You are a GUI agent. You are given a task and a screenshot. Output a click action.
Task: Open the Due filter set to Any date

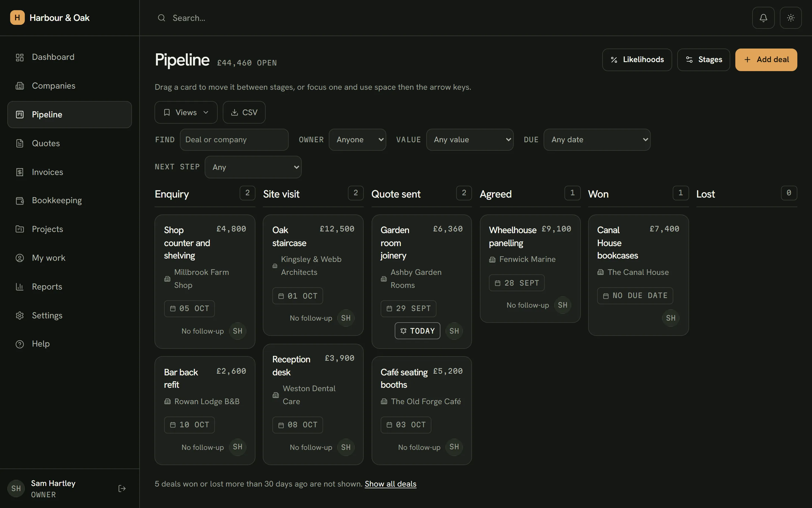tap(597, 140)
